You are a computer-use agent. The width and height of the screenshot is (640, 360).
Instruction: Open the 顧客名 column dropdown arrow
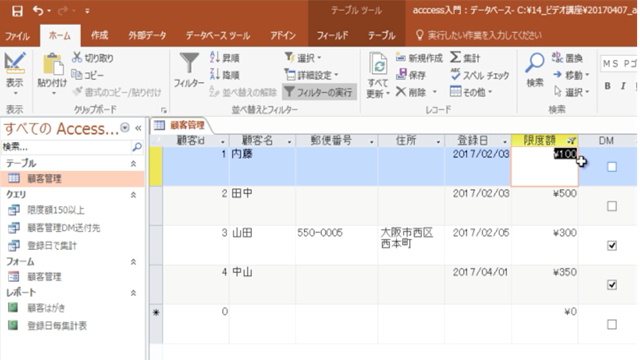(x=289, y=142)
